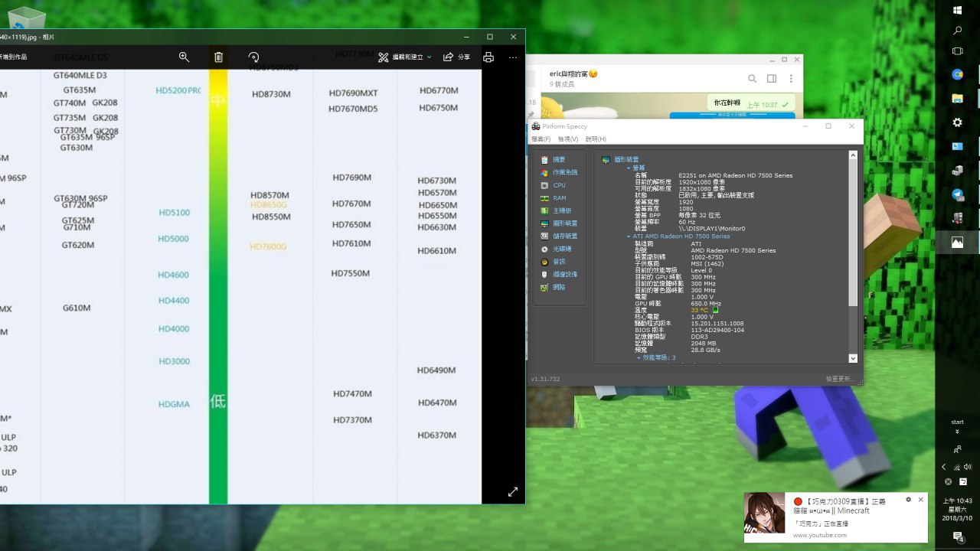
Task: Print the photo using the printer icon
Action: (488, 57)
